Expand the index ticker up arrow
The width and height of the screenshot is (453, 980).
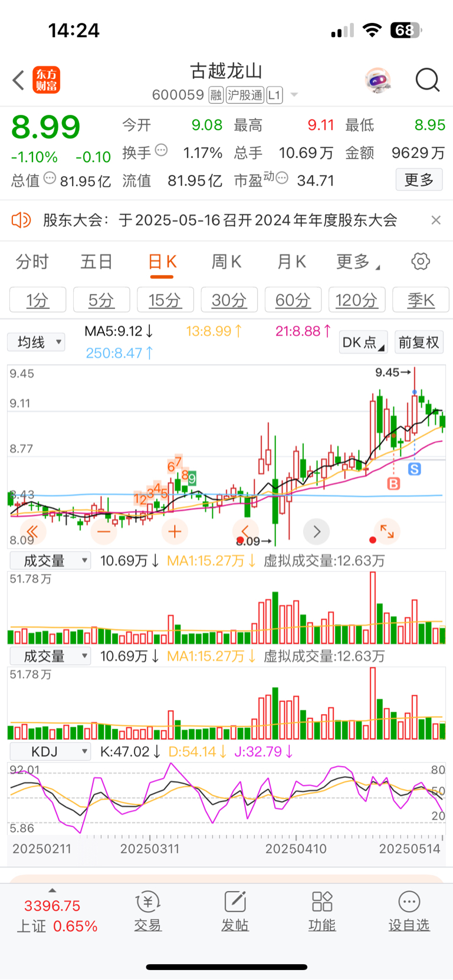pyautogui.click(x=52, y=890)
